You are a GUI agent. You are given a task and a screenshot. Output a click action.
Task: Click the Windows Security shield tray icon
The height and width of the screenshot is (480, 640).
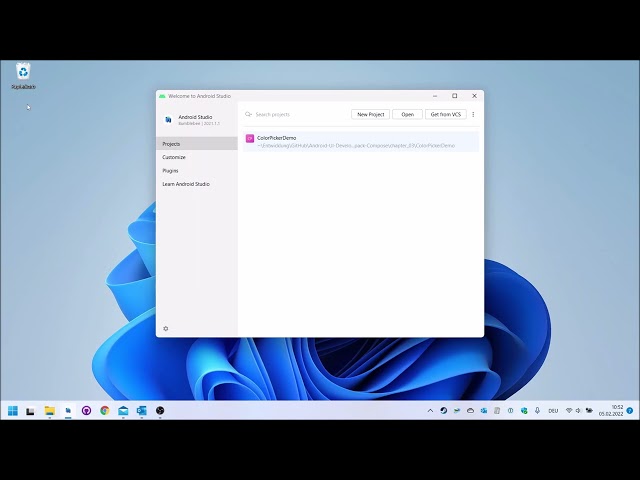(x=524, y=411)
